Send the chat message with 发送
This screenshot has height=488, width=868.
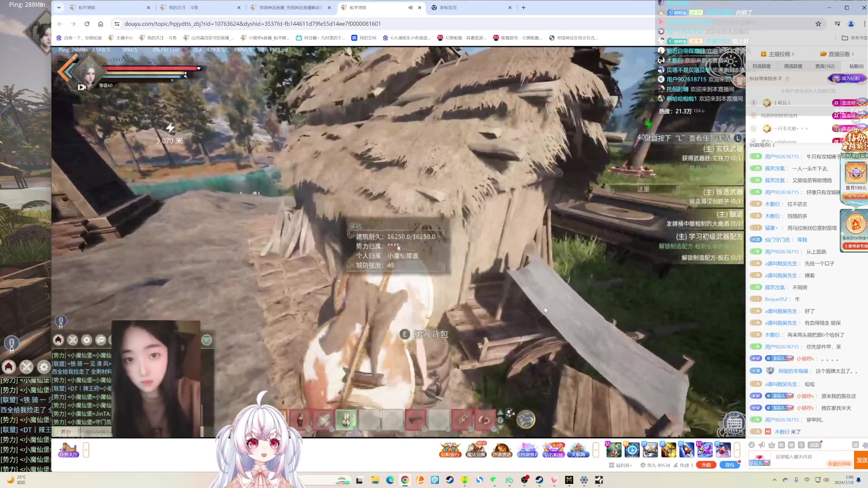tap(862, 460)
